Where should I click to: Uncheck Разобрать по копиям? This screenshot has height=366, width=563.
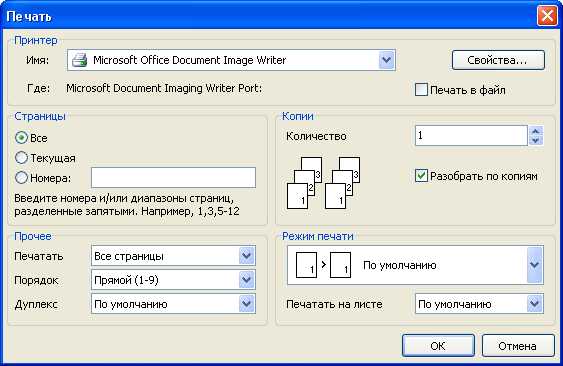(x=421, y=176)
